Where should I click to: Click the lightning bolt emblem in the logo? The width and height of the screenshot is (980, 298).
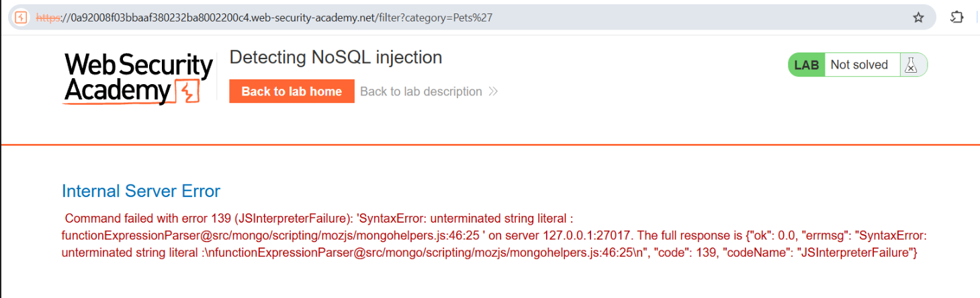tap(187, 91)
